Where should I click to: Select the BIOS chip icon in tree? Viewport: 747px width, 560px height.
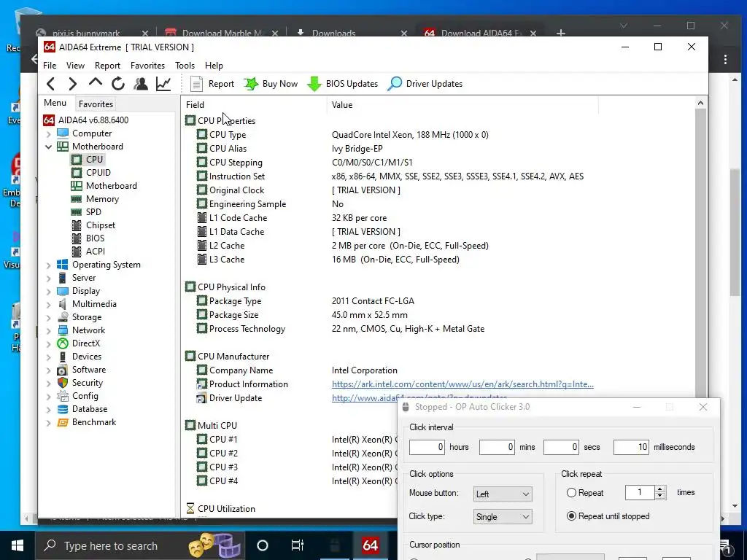[x=76, y=238]
